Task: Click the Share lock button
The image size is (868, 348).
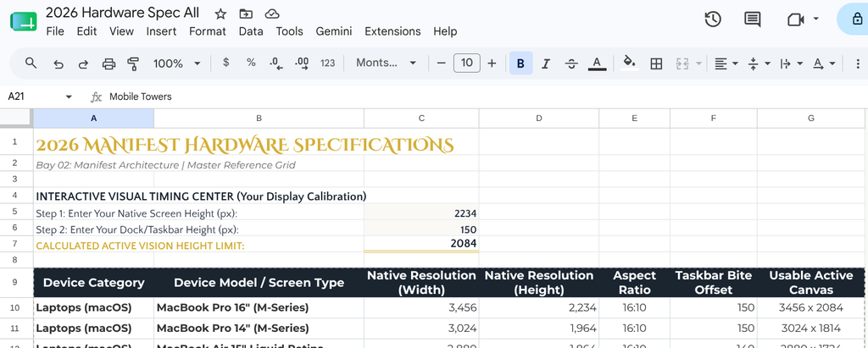Action: click(x=853, y=19)
